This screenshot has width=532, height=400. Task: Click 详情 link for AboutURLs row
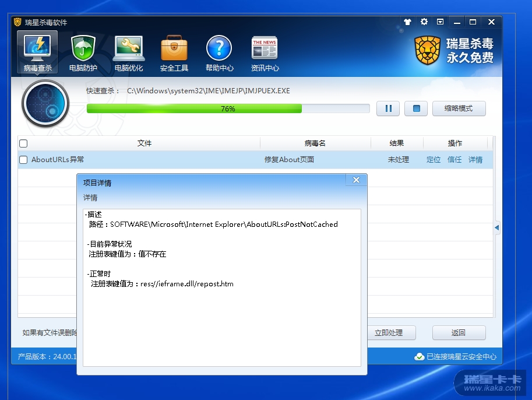475,160
